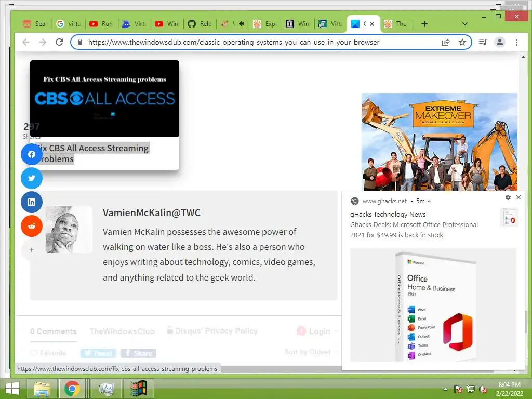Open the muted volume tray icon

pos(483,389)
